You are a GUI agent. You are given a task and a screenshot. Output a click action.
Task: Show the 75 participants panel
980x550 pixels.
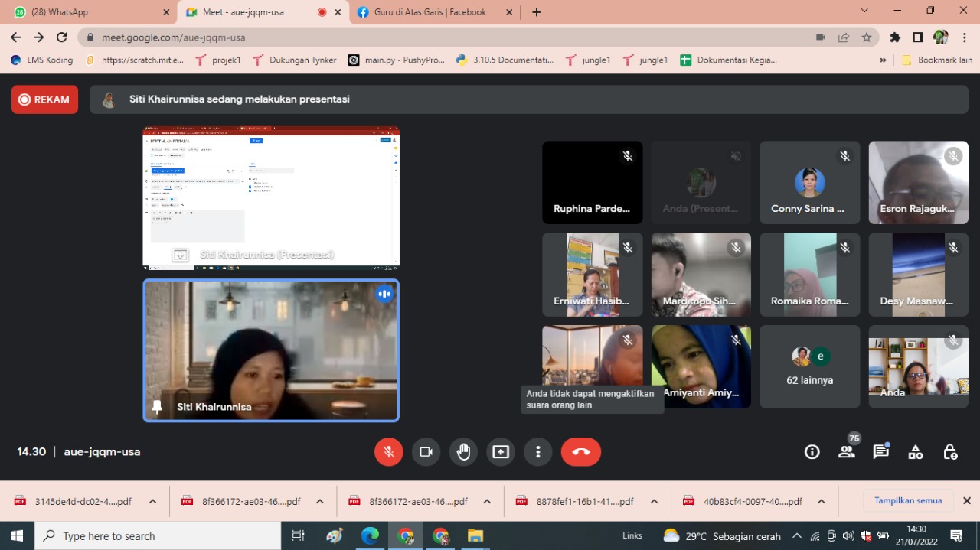(x=847, y=451)
